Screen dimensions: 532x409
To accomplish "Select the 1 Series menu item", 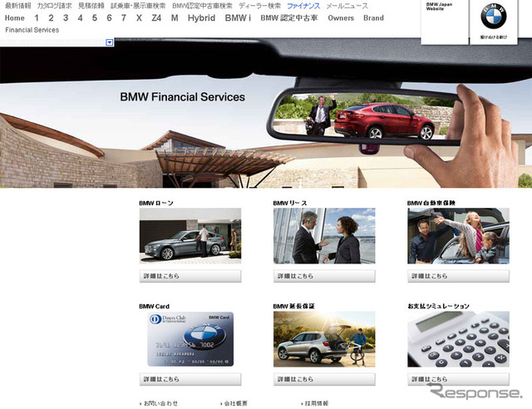I will point(37,18).
